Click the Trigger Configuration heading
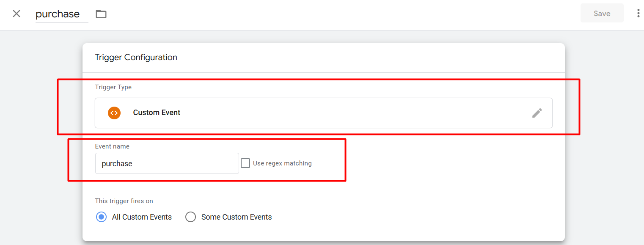644x245 pixels. point(136,58)
